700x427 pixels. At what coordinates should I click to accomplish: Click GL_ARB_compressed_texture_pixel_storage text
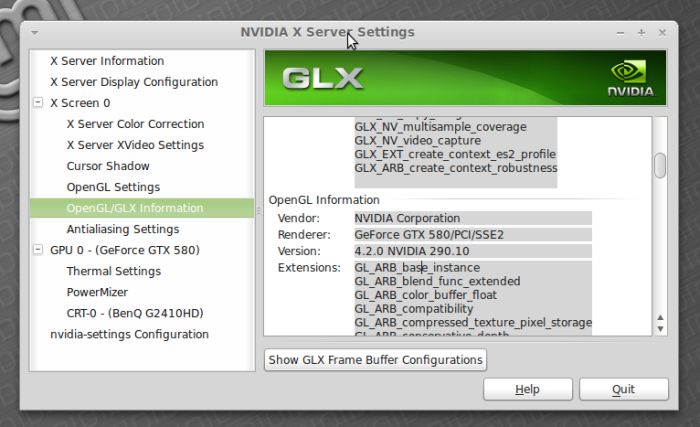point(473,322)
